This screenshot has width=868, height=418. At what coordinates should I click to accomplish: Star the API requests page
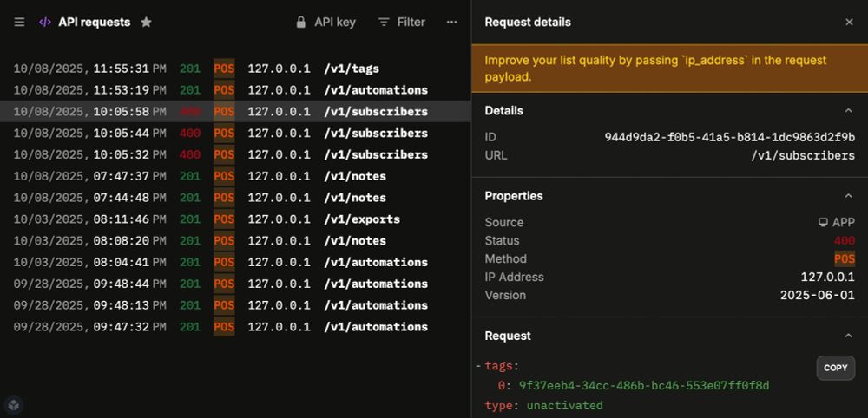click(x=146, y=23)
